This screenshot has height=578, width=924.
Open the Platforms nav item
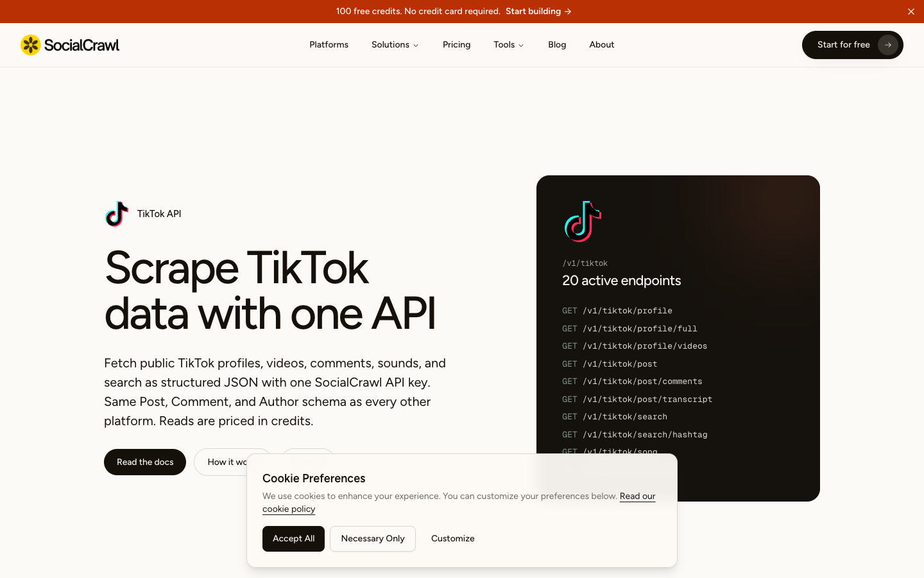[x=329, y=45]
